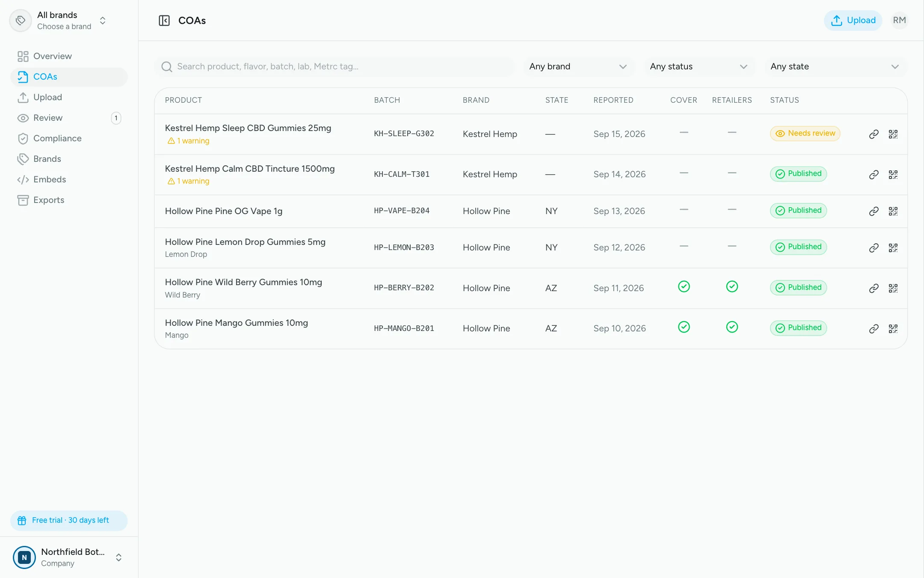This screenshot has width=924, height=578.
Task: Copy link for KH-CALM-T301 row
Action: 874,175
